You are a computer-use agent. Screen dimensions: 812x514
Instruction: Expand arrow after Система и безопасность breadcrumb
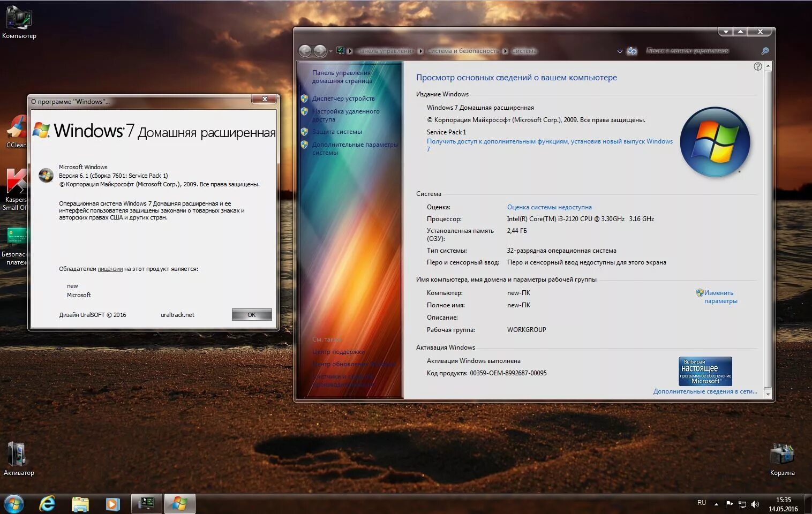click(x=505, y=51)
